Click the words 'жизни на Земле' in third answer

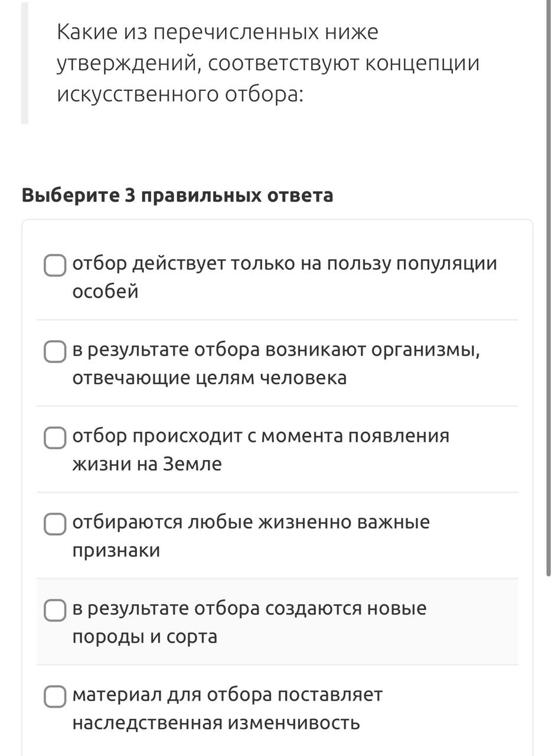point(147,464)
